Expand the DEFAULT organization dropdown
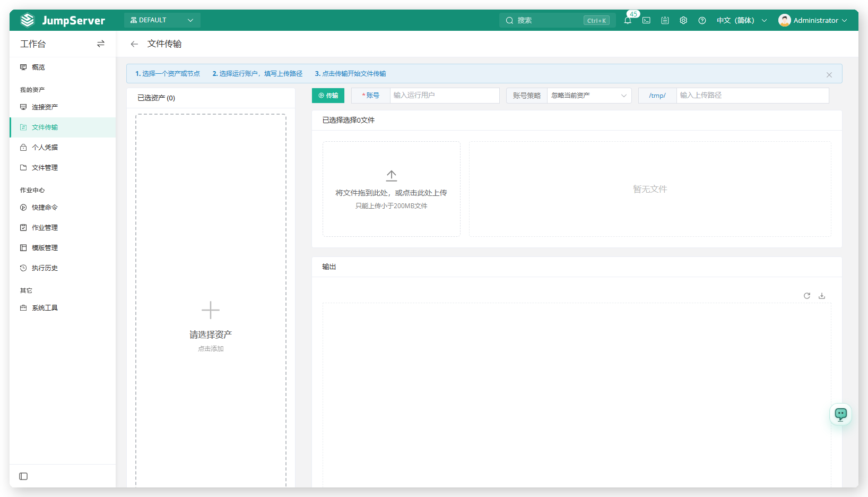 point(162,20)
